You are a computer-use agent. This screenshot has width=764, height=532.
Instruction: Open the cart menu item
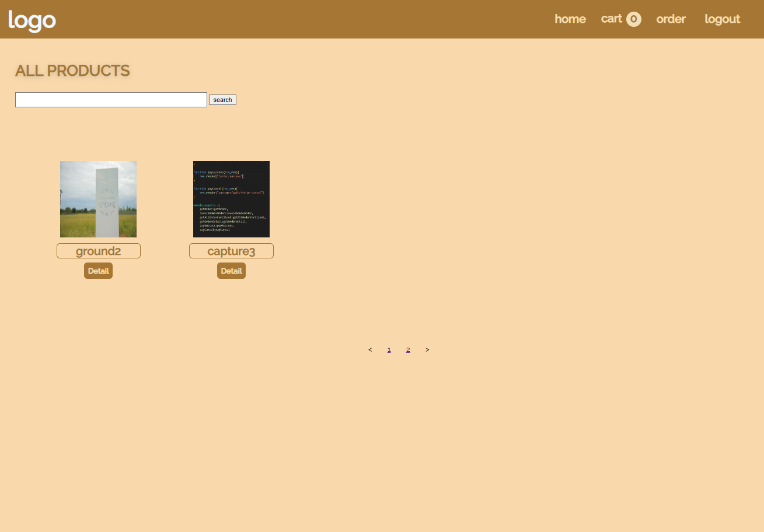pyautogui.click(x=612, y=19)
